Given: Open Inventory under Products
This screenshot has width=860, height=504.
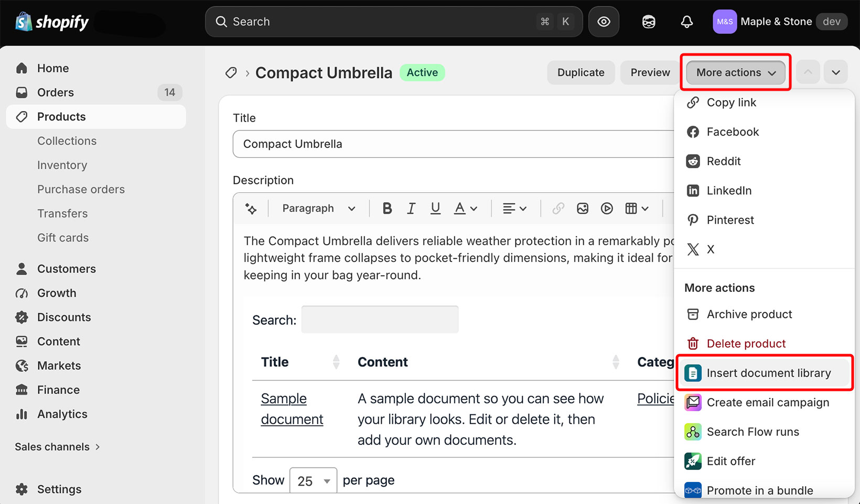Looking at the screenshot, I should (x=62, y=165).
